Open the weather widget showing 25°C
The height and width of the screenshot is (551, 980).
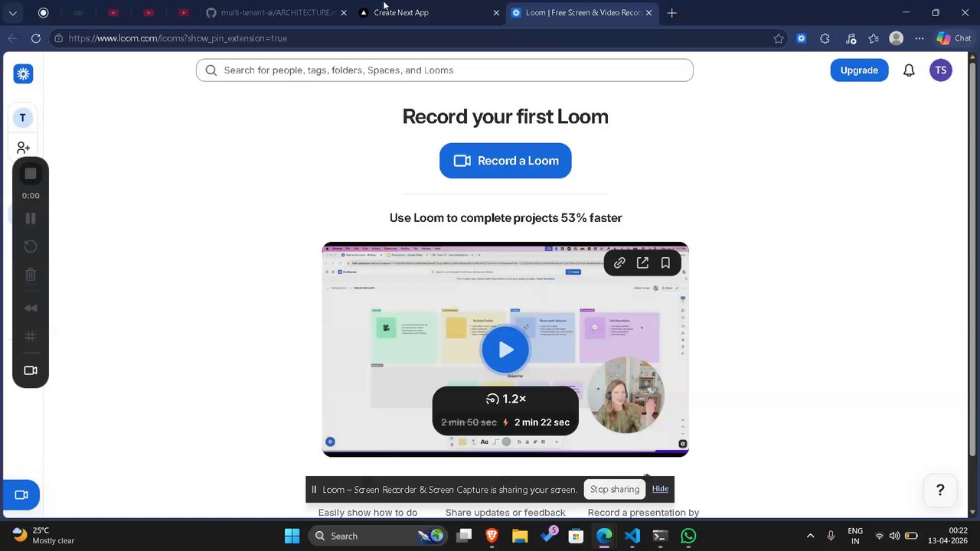44,536
